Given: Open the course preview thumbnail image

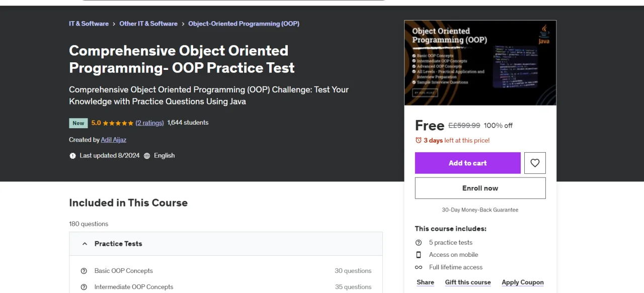Looking at the screenshot, I should (480, 63).
